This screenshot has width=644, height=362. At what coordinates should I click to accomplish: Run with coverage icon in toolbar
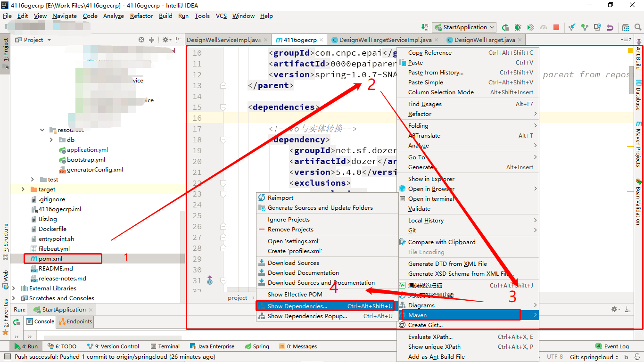point(530,27)
